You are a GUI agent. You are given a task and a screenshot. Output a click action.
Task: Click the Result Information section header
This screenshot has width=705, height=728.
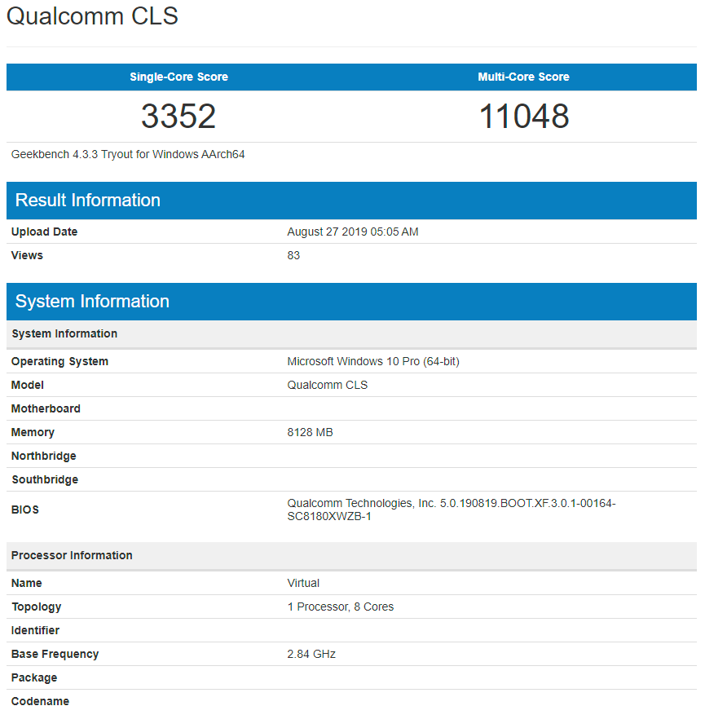87,200
